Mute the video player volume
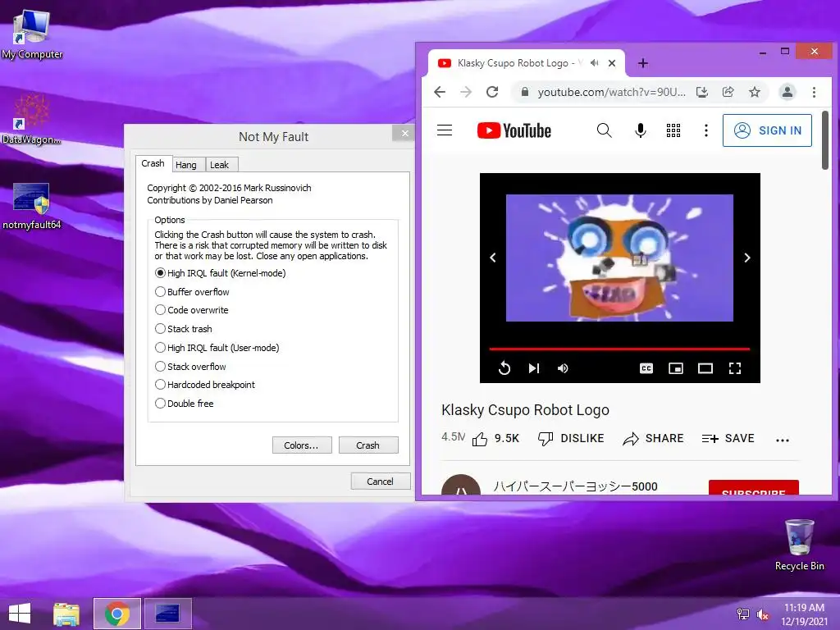This screenshot has width=840, height=630. tap(563, 368)
